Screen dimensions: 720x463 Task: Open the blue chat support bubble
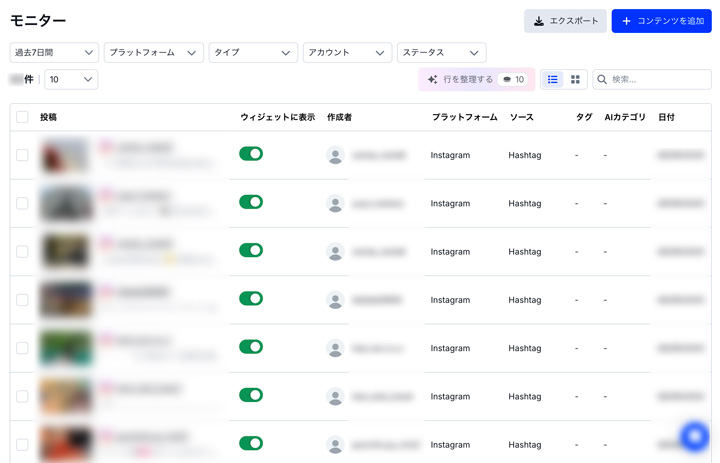694,436
